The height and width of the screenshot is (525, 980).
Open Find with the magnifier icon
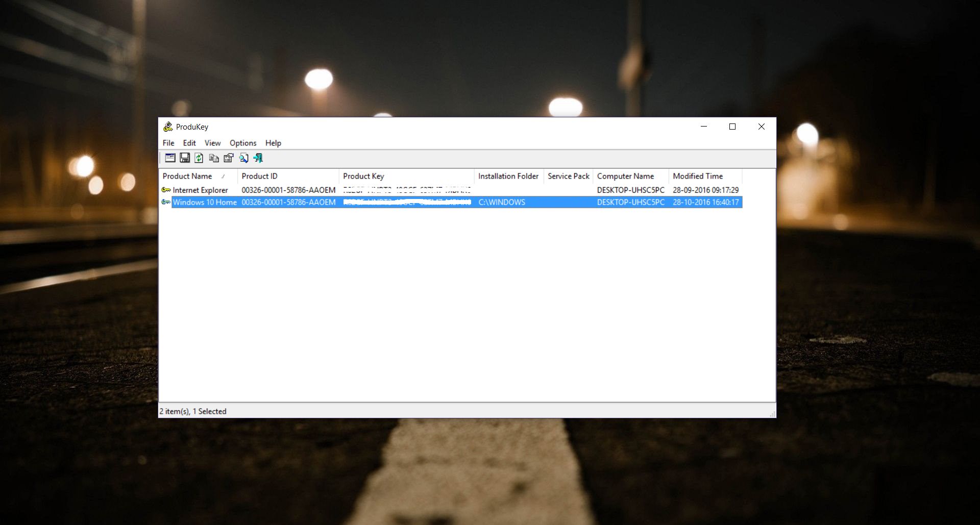[243, 158]
